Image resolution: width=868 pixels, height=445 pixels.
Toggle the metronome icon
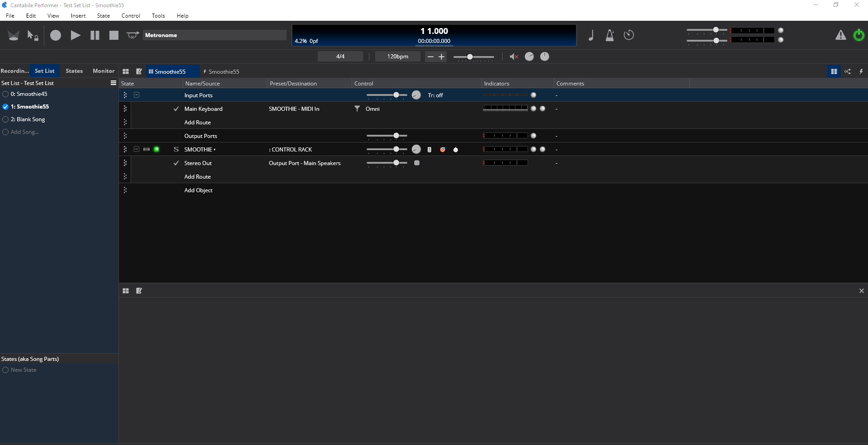click(609, 35)
